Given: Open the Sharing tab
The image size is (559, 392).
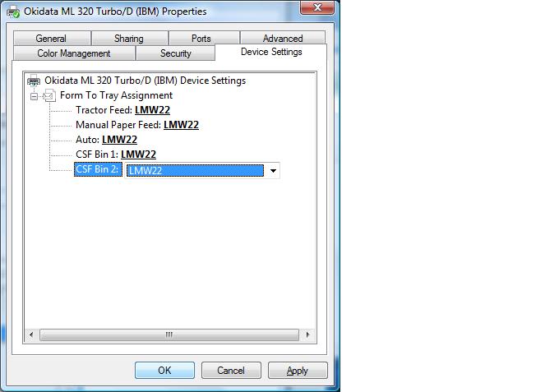Looking at the screenshot, I should point(128,39).
